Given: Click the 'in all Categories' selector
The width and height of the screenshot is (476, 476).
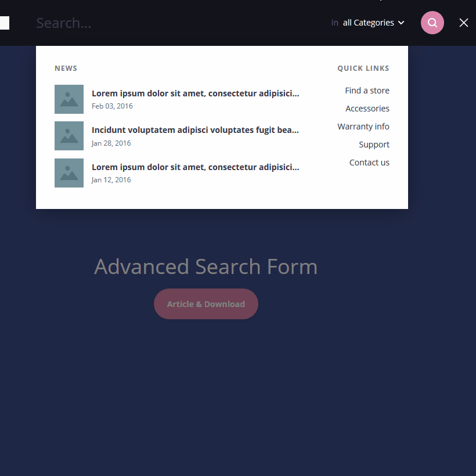Looking at the screenshot, I should pos(368,23).
